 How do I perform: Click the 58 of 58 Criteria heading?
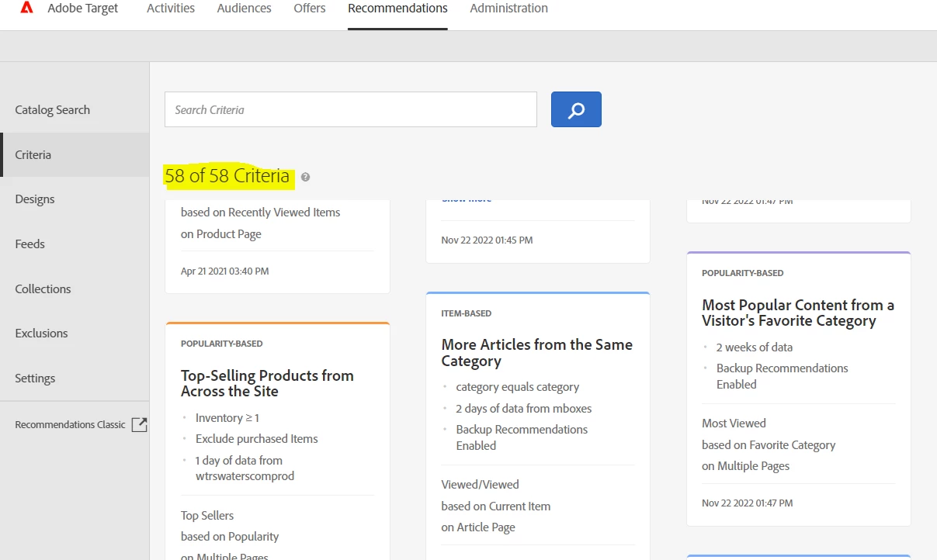coord(227,176)
